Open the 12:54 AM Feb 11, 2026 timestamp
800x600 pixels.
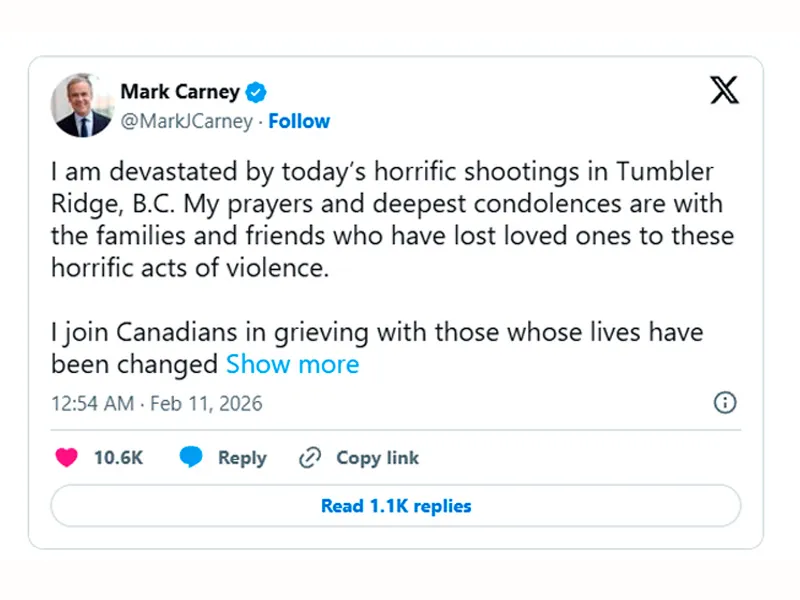click(x=157, y=404)
